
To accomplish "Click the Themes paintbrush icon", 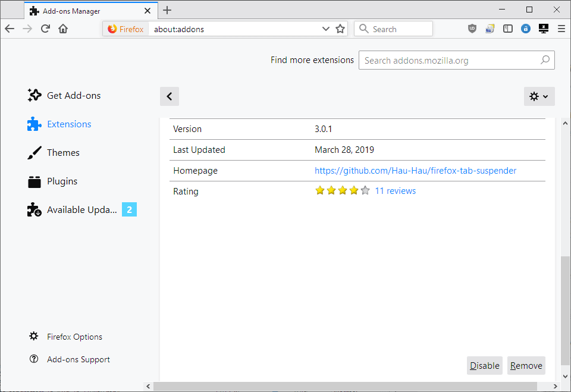I will (34, 153).
